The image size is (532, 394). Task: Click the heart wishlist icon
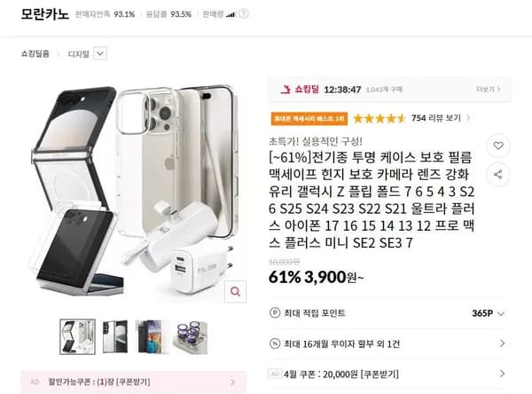498,146
